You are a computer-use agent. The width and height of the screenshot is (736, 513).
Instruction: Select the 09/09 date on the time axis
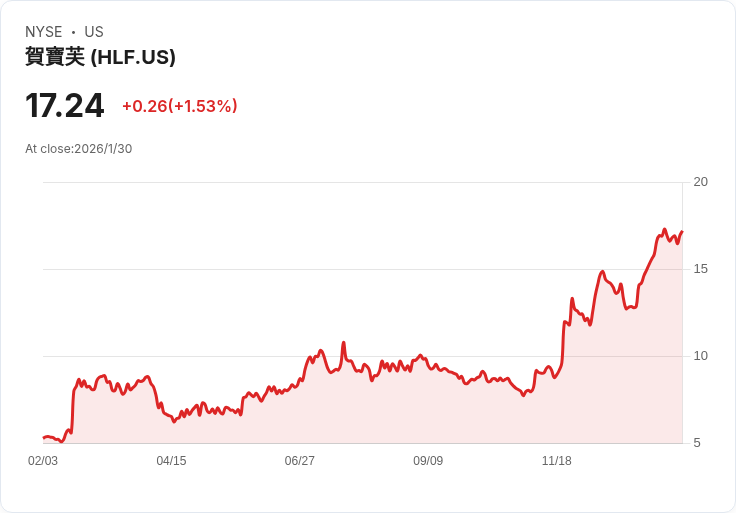click(428, 461)
